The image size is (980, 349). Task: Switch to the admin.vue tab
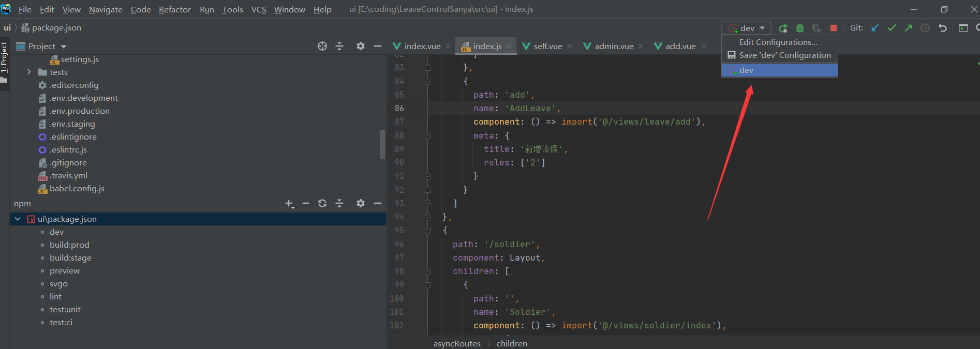pyautogui.click(x=614, y=46)
